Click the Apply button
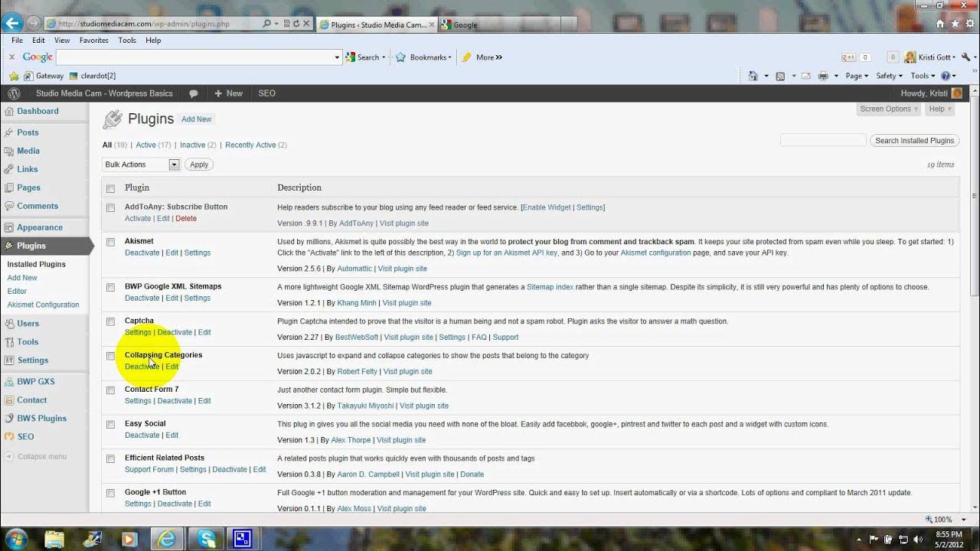 coord(199,165)
